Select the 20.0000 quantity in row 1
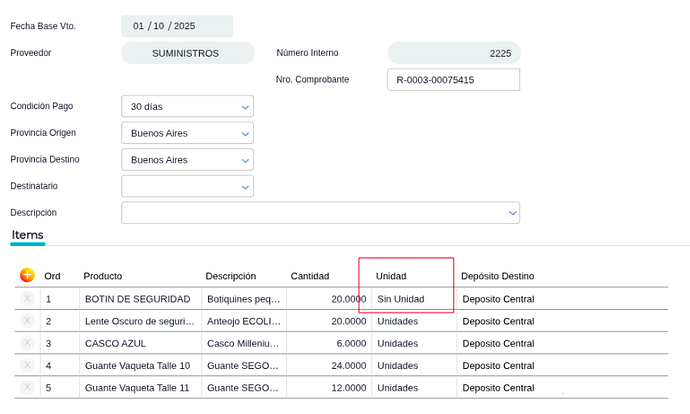The height and width of the screenshot is (414, 690). [348, 299]
